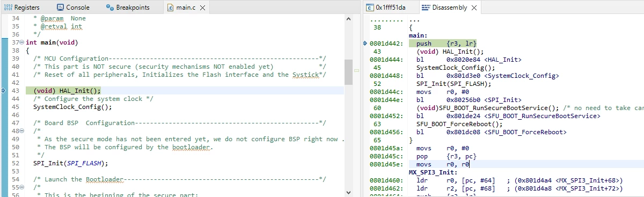
Task: Click the 'bl <SFU_BOOT_RunSecureBootService>' instruction
Action: coord(508,115)
